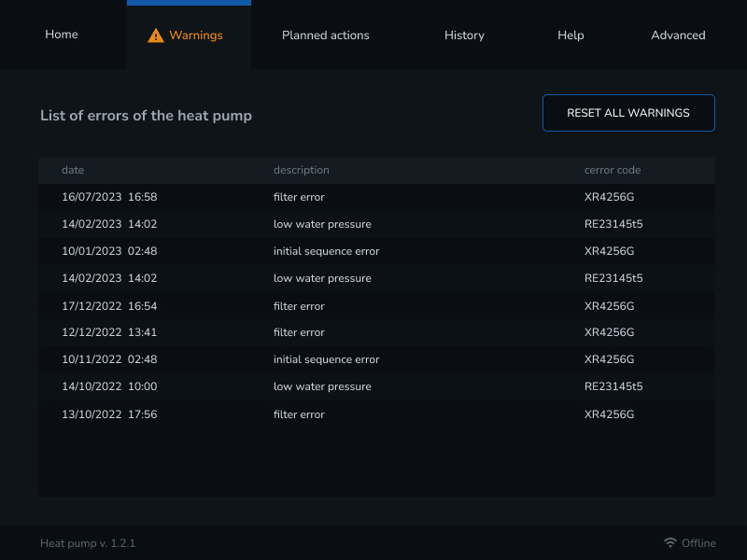The width and height of the screenshot is (747, 560).
Task: Click the orange warning triangle icon
Action: pos(156,35)
